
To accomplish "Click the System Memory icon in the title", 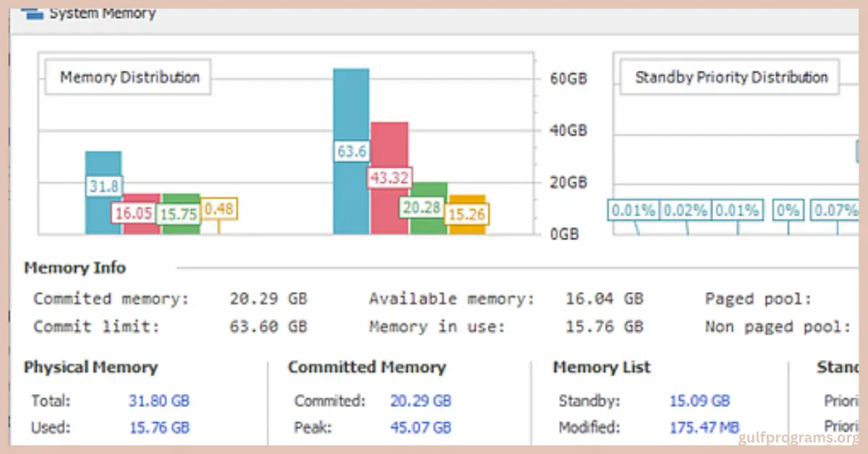I will pos(32,14).
